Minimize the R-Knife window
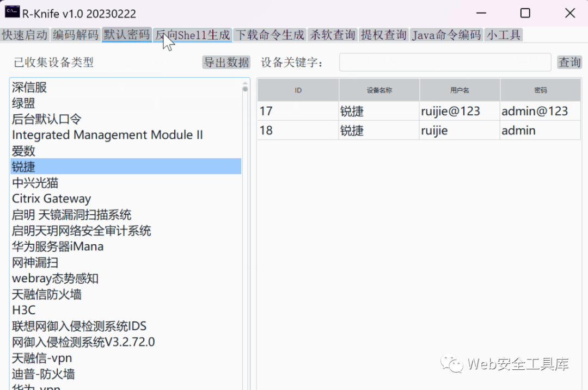 (481, 13)
